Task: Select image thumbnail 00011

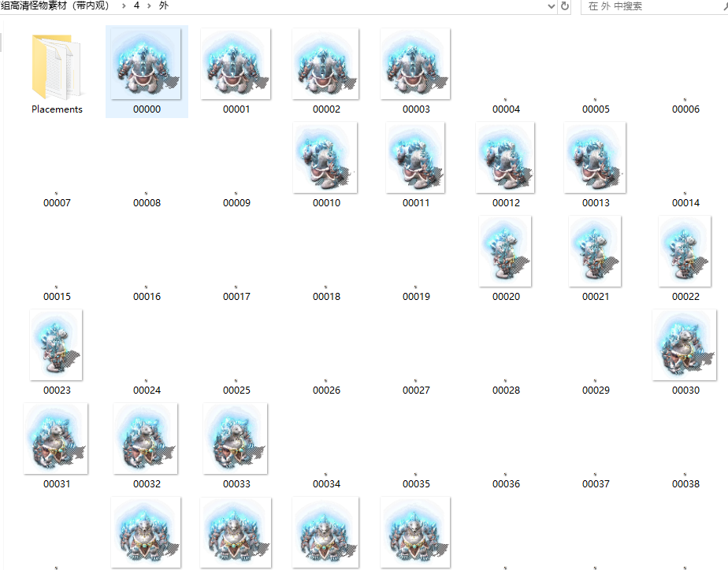Action: tap(415, 157)
